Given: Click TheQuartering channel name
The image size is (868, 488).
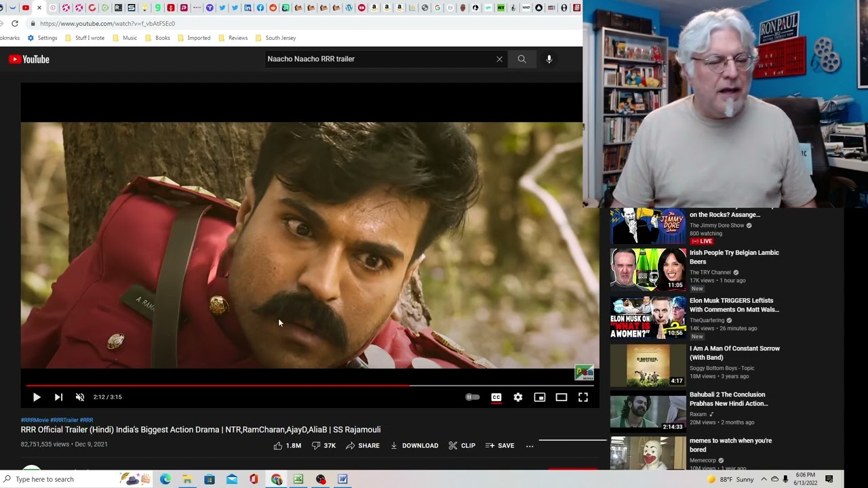Looking at the screenshot, I should click(707, 321).
